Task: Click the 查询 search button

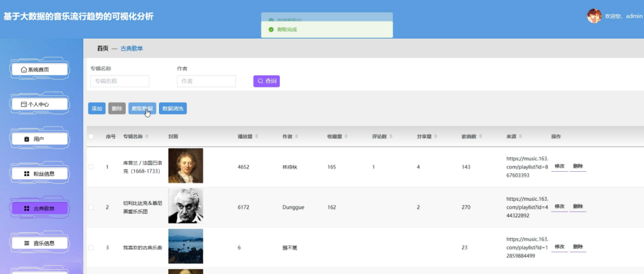Action: tap(267, 81)
